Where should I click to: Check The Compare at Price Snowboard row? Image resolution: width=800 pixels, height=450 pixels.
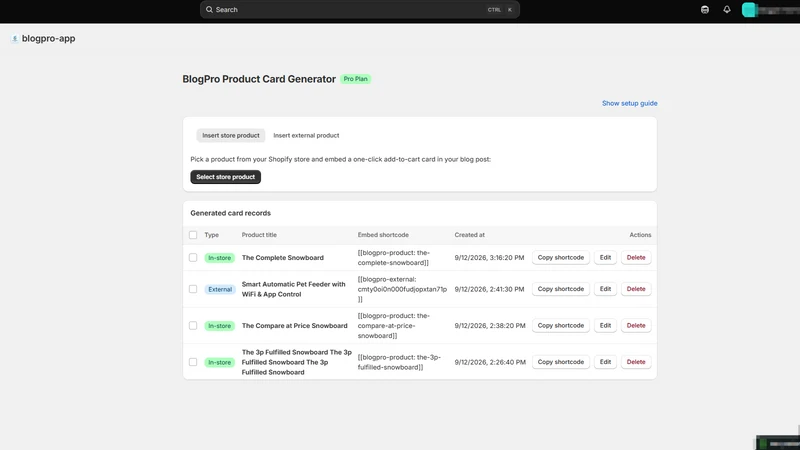tap(193, 326)
